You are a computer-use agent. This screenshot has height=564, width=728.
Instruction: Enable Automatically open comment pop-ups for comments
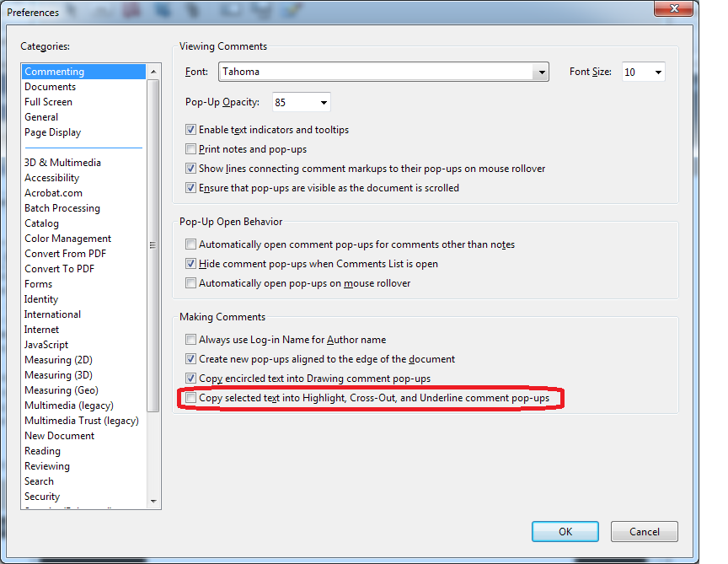(190, 244)
